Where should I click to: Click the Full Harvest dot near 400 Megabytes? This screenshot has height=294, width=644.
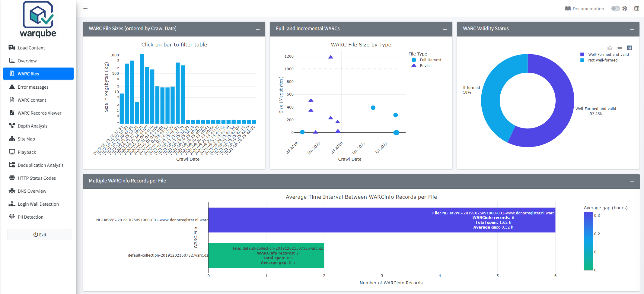pos(373,108)
